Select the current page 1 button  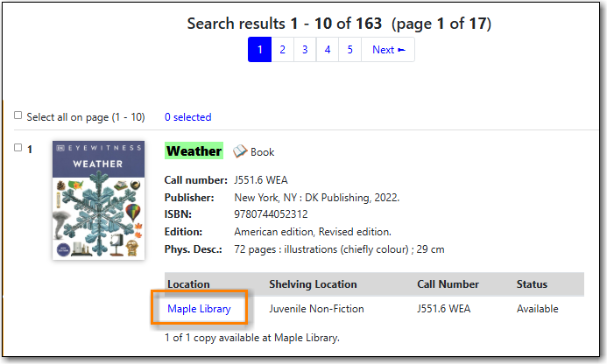pos(259,50)
